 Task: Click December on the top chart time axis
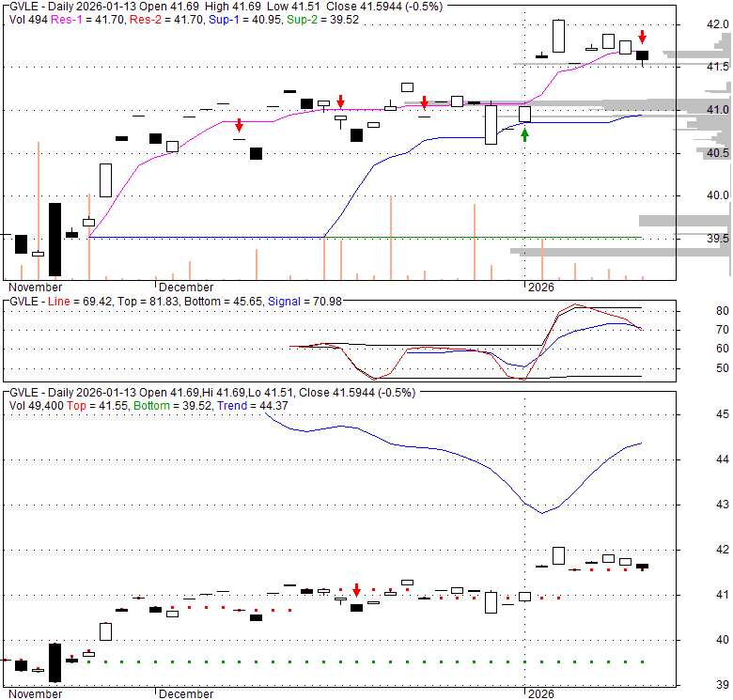pyautogui.click(x=185, y=287)
